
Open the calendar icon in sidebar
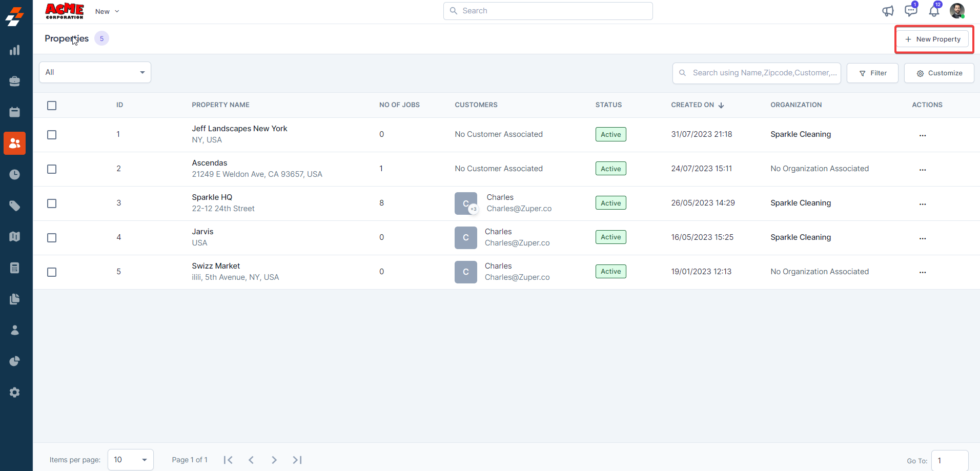[x=15, y=112]
